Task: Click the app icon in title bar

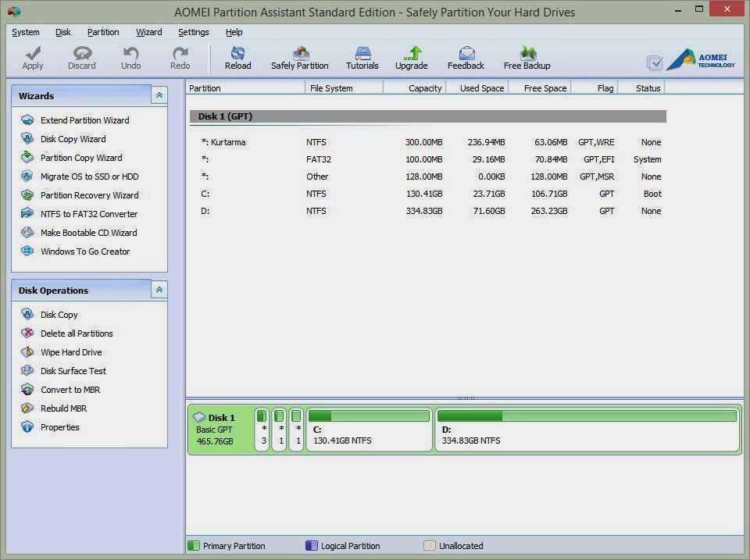Action: tap(14, 12)
